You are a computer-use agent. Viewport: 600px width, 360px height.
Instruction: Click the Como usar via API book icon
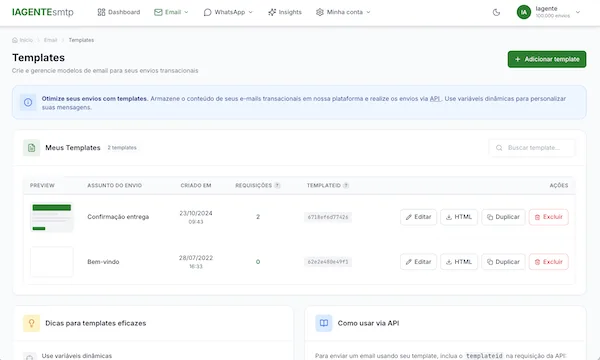point(324,323)
